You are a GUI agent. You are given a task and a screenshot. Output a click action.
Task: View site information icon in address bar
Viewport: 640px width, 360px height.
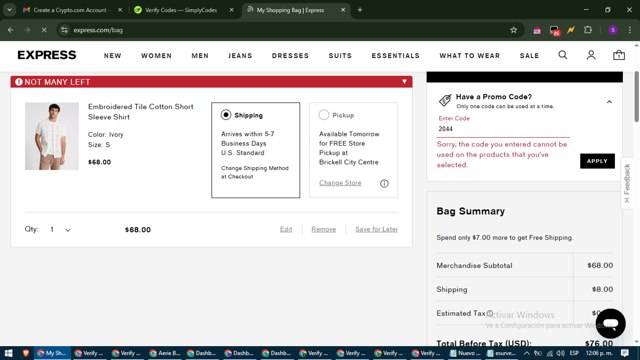[64, 30]
